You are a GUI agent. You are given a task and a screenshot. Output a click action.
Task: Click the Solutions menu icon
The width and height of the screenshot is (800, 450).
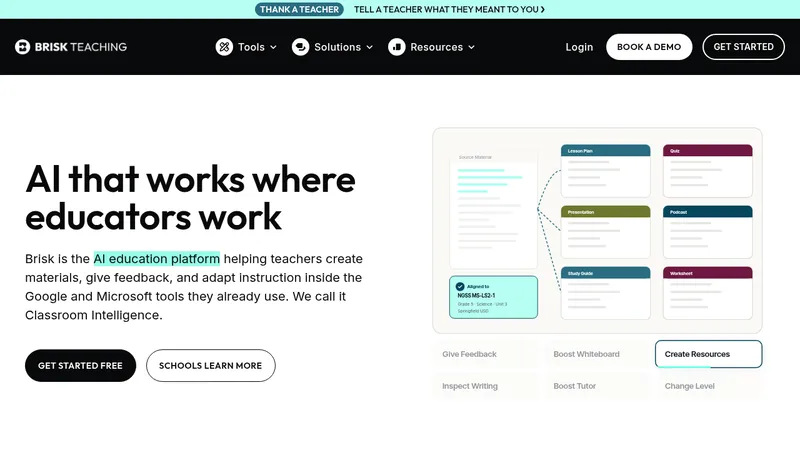301,47
